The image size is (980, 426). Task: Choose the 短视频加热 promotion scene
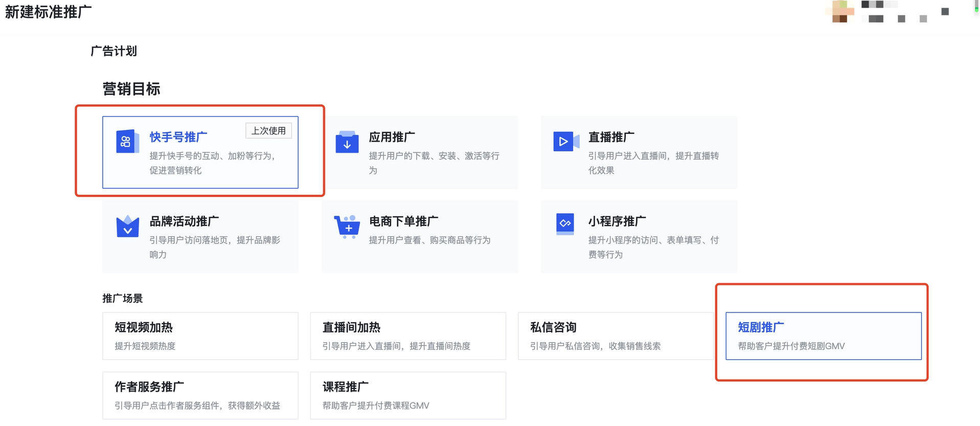[x=200, y=336]
